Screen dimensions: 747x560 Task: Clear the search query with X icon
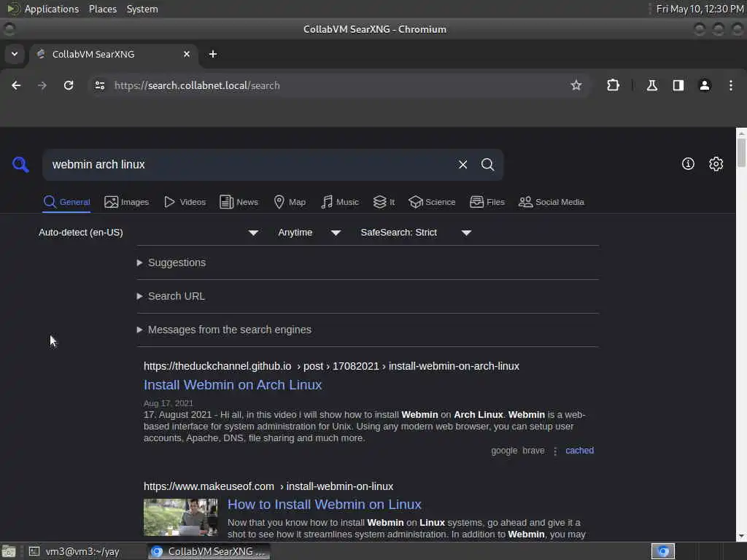pos(462,164)
